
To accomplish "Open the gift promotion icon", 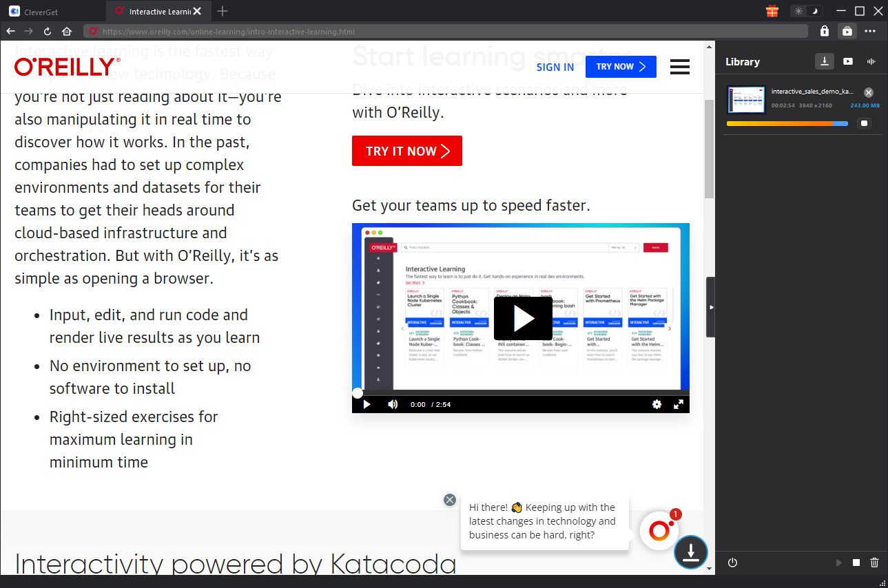I will pos(772,10).
